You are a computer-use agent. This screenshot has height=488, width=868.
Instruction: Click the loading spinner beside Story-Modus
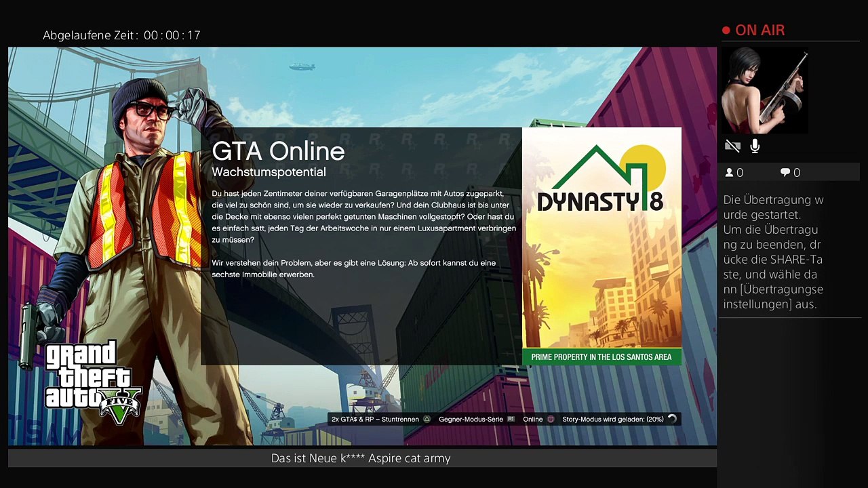(672, 420)
